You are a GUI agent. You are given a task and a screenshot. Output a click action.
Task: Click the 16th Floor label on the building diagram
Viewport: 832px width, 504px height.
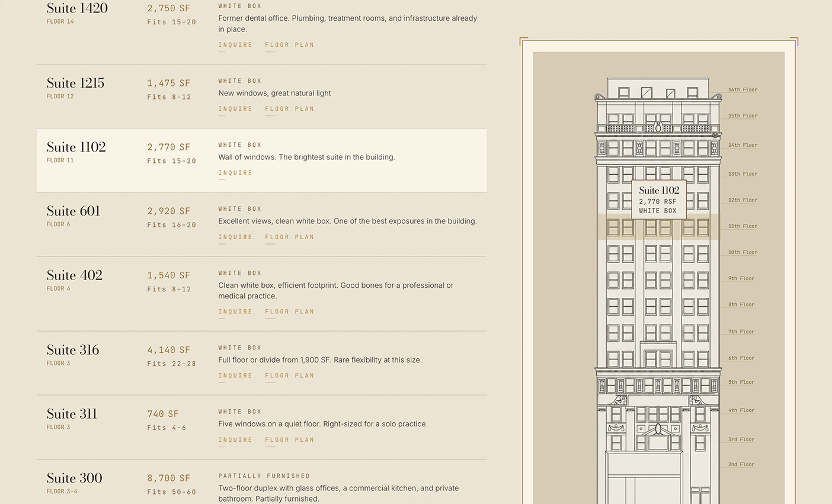click(743, 90)
